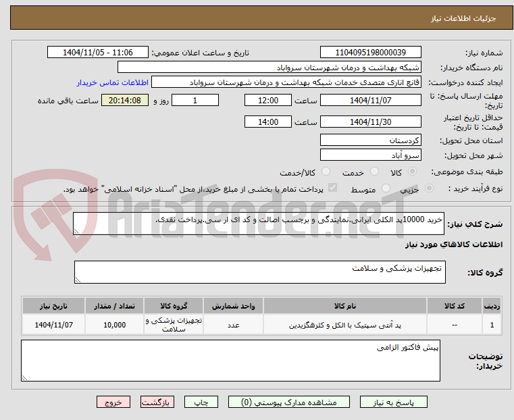Click the ایجاد کننده درخواست field
The width and height of the screenshot is (514, 420).
[x=286, y=82]
